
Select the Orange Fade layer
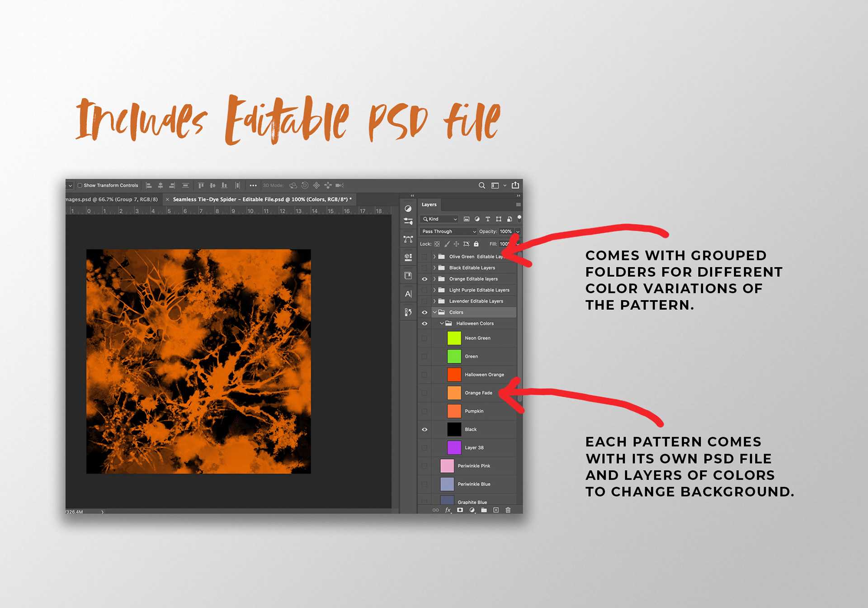click(x=478, y=393)
